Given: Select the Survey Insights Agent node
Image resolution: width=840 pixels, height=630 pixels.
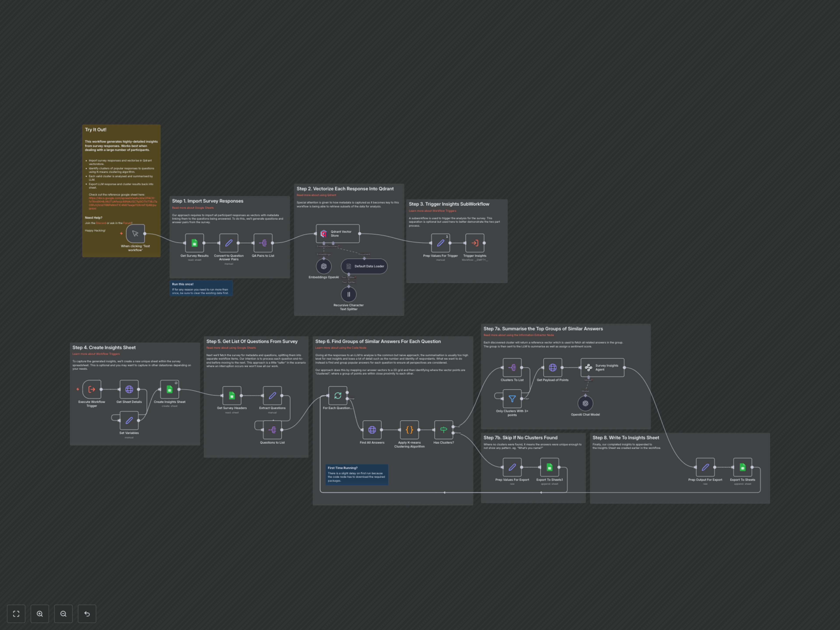Looking at the screenshot, I should 602,367.
